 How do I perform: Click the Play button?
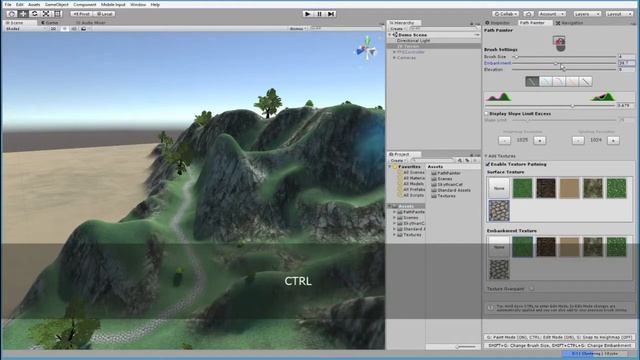(308, 14)
